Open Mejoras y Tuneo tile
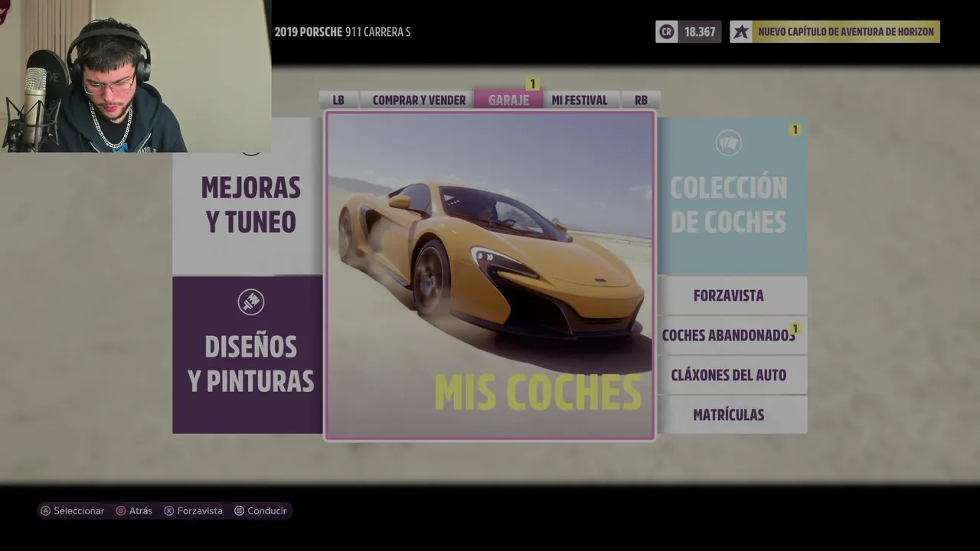980x551 pixels. pyautogui.click(x=247, y=197)
